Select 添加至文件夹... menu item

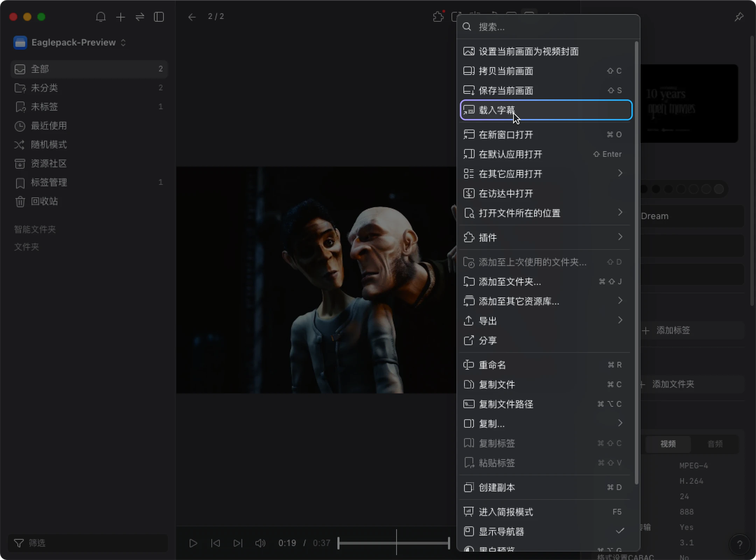click(546, 282)
